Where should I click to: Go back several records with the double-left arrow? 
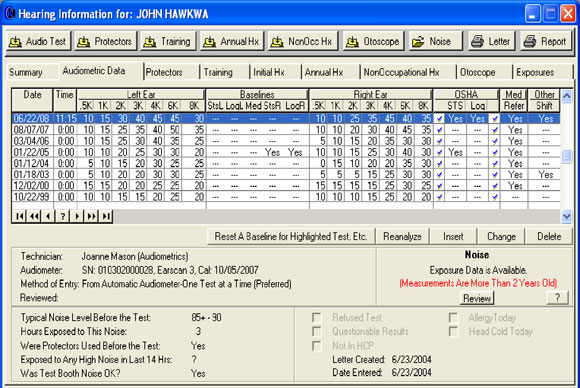pyautogui.click(x=34, y=216)
